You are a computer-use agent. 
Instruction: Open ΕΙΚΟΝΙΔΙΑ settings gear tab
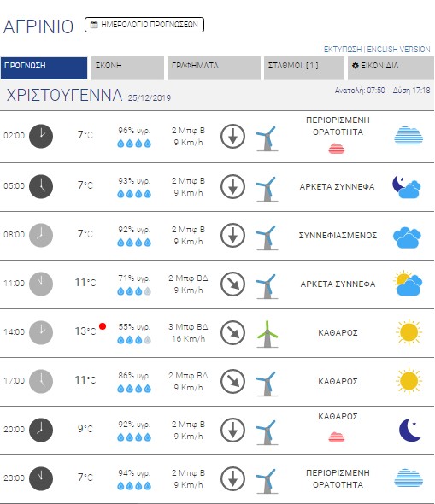(x=391, y=68)
